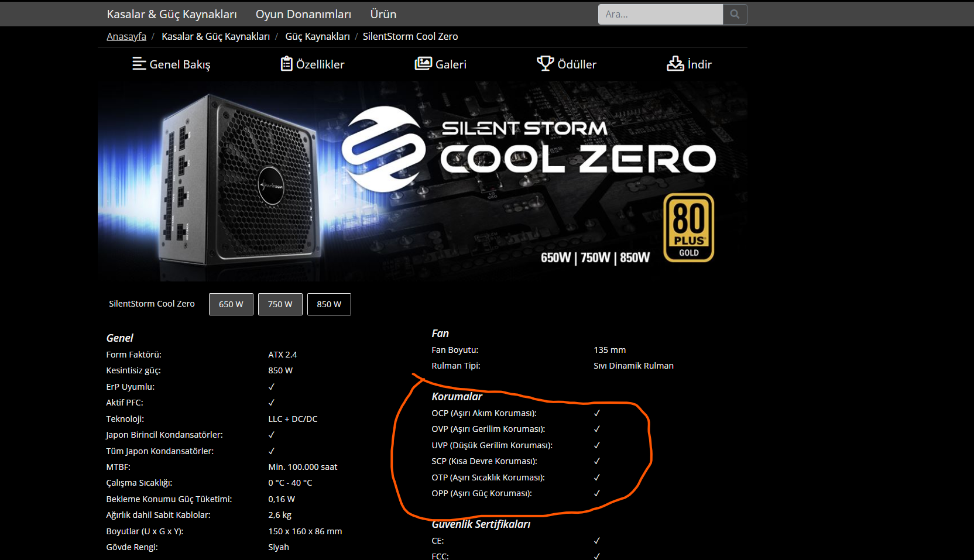
Task: Switch to the Genel Bakış tab
Action: (x=172, y=64)
